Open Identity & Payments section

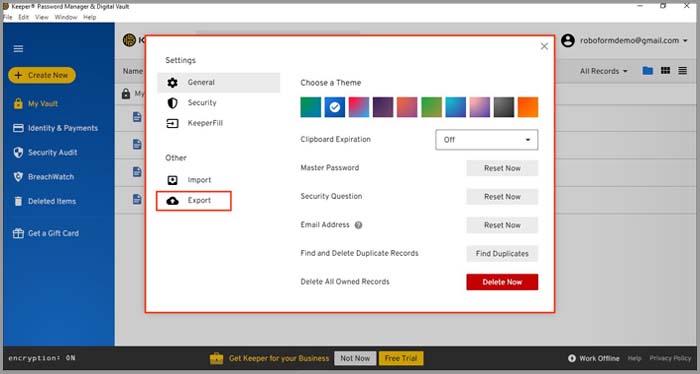[x=62, y=128]
